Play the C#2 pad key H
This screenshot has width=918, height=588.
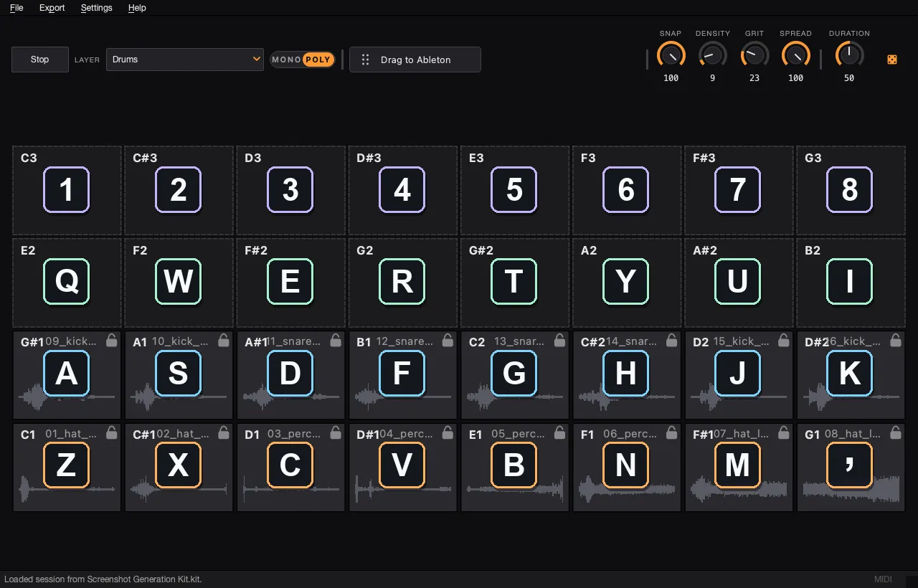click(626, 374)
